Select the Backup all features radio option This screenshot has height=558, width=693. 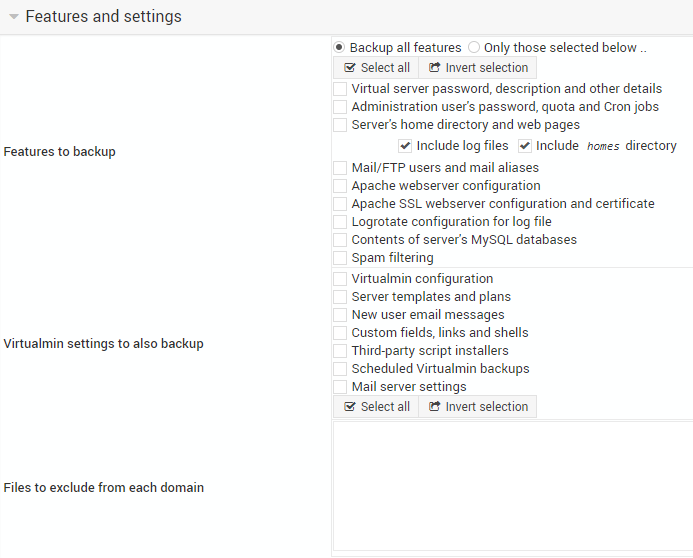click(x=339, y=47)
